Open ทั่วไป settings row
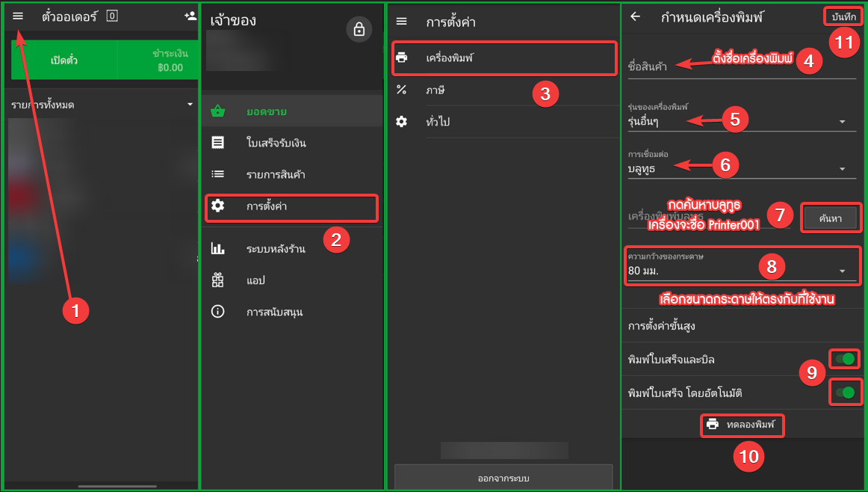 (503, 122)
